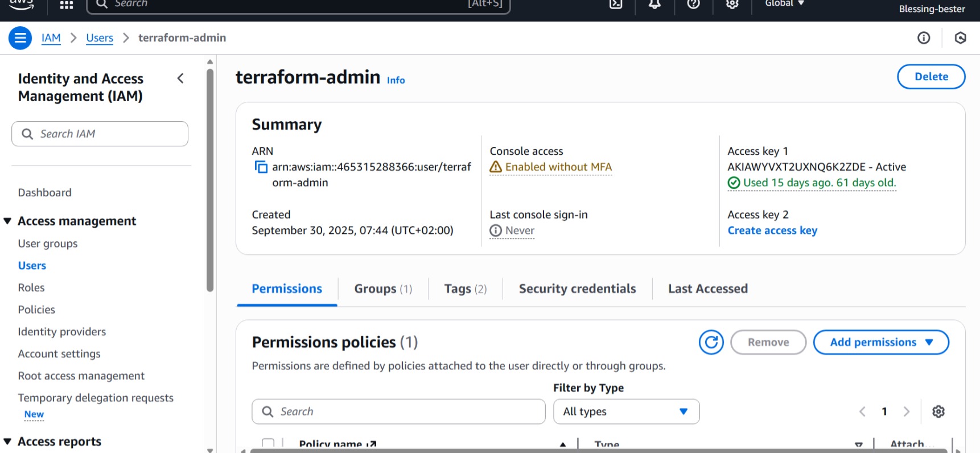The image size is (980, 453).
Task: Open the help question-mark icon
Action: pos(693,5)
